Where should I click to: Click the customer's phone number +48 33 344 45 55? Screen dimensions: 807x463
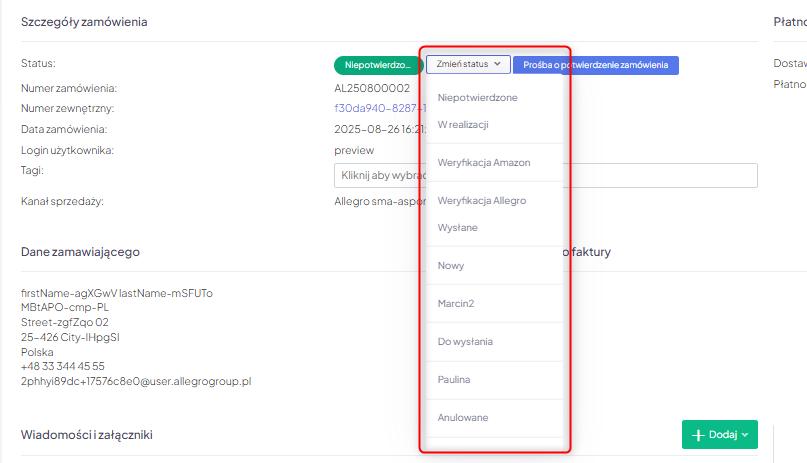63,366
